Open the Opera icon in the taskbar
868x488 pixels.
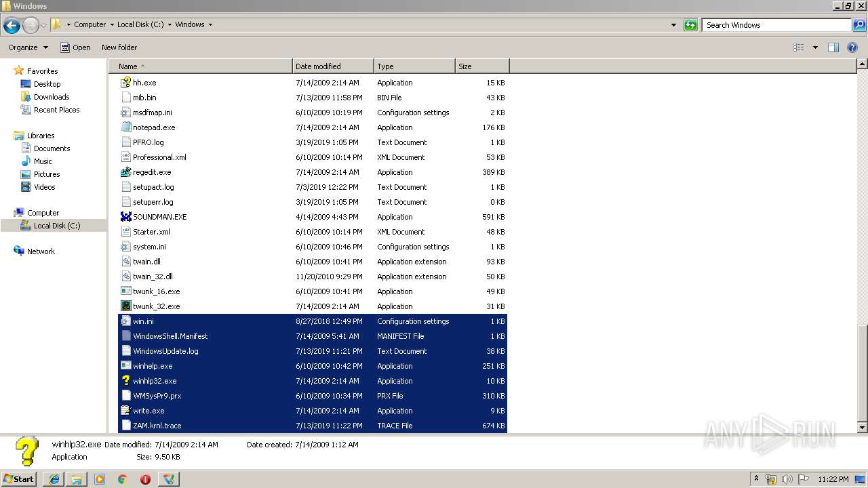[x=145, y=479]
